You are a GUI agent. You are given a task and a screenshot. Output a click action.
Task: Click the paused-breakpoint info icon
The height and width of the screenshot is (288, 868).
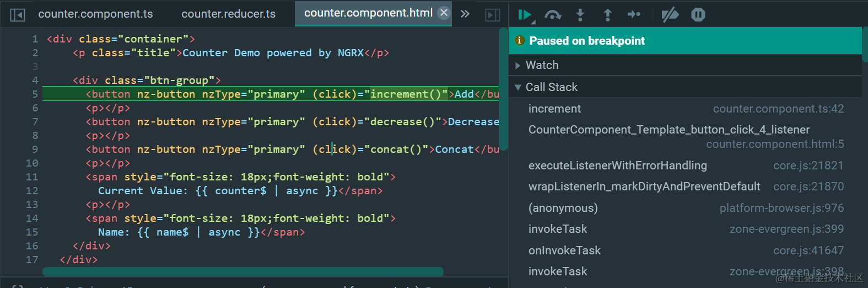(519, 40)
